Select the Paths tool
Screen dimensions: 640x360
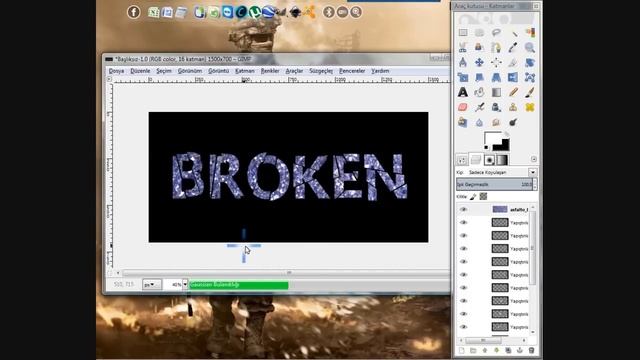[496, 47]
